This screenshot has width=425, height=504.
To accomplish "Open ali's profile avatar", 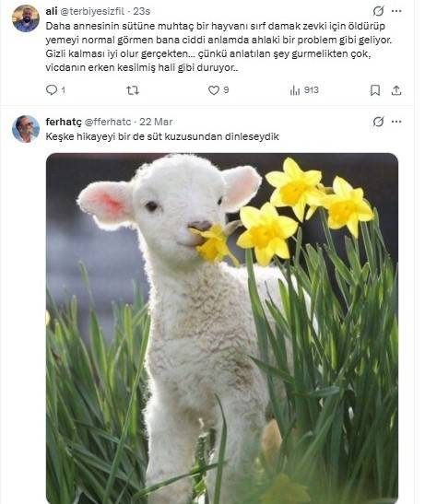I will click(26, 18).
